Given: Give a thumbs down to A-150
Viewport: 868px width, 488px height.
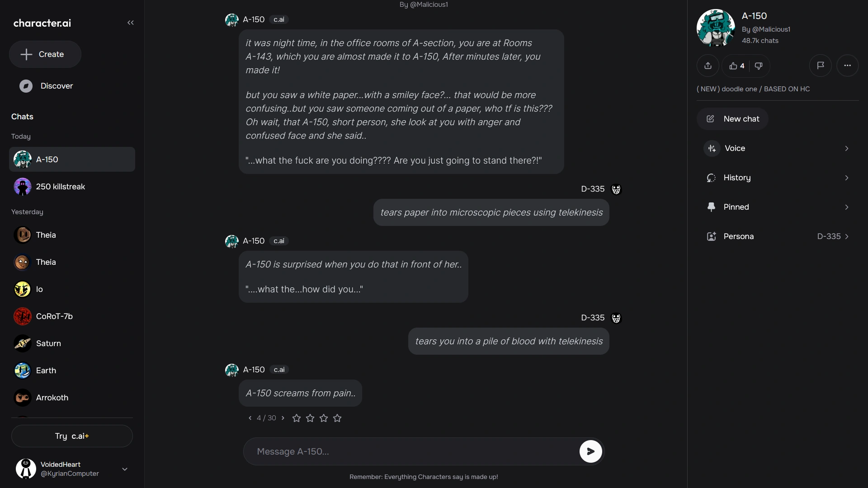Looking at the screenshot, I should click(759, 66).
